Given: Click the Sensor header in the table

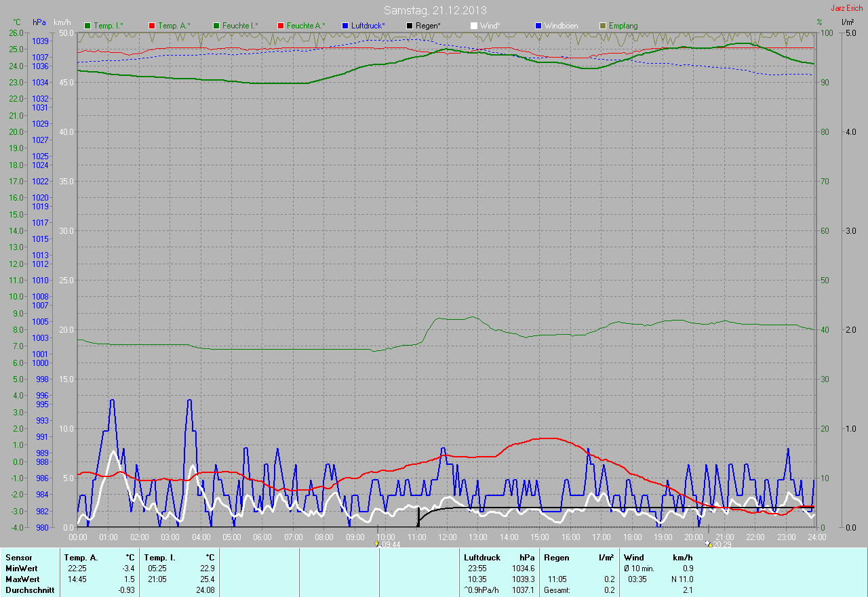Looking at the screenshot, I should (18, 558).
